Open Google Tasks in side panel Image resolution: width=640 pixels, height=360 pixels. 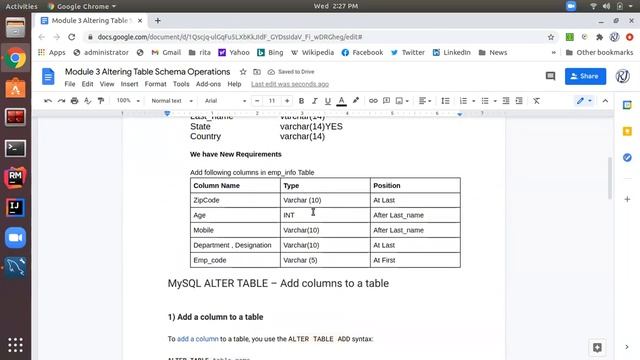627,158
